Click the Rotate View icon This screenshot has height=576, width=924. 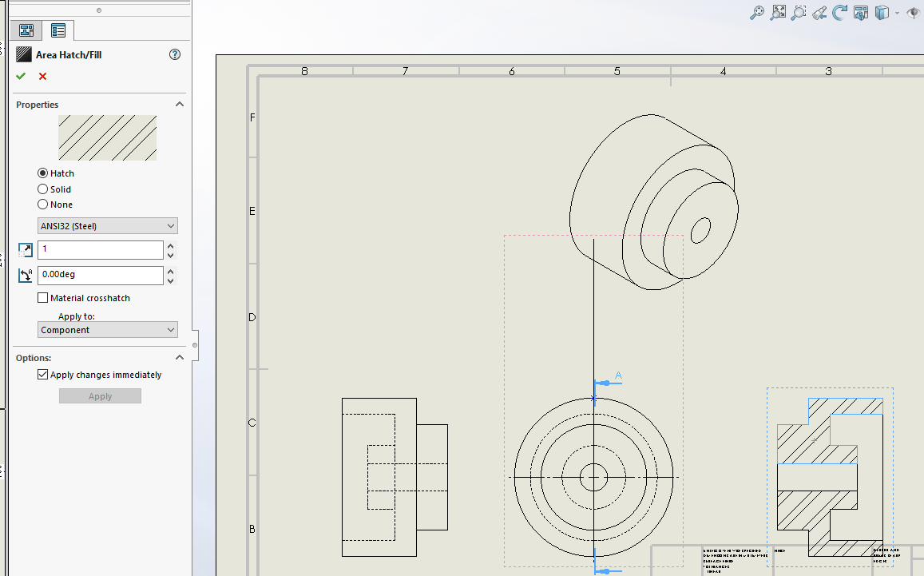tap(839, 12)
